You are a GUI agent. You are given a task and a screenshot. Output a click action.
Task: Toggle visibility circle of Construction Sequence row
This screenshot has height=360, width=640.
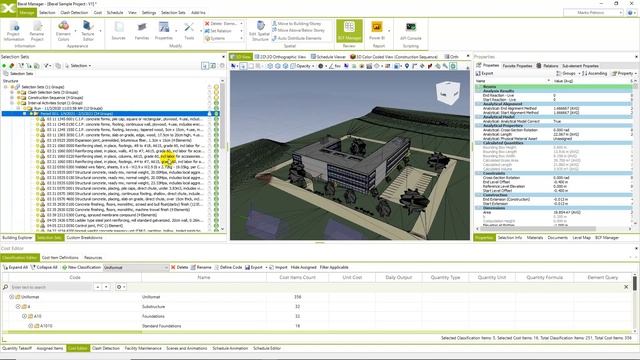(x=216, y=98)
